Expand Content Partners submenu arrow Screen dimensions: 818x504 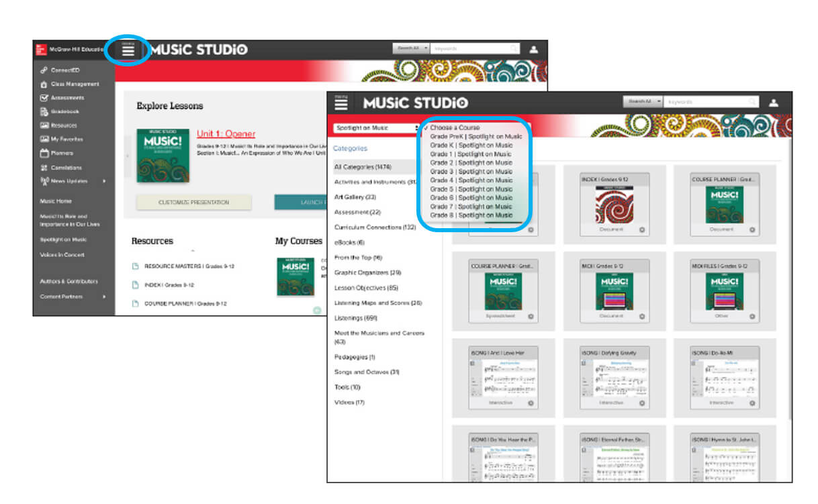[x=104, y=296]
